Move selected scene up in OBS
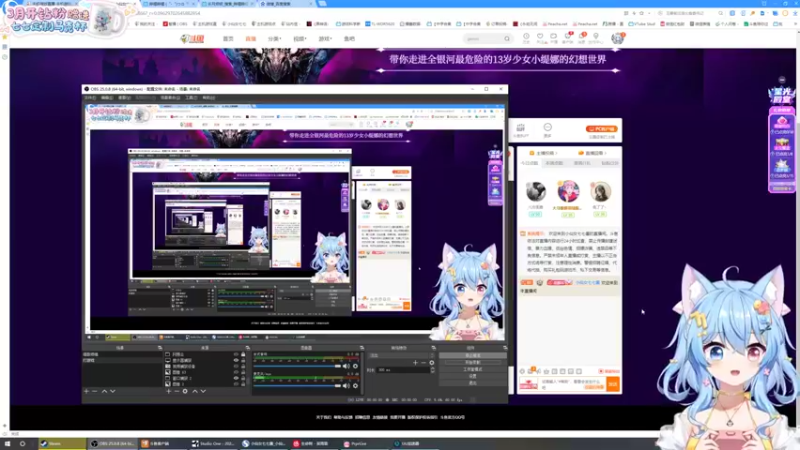Viewport: 800px width, 450px height. coord(104,391)
